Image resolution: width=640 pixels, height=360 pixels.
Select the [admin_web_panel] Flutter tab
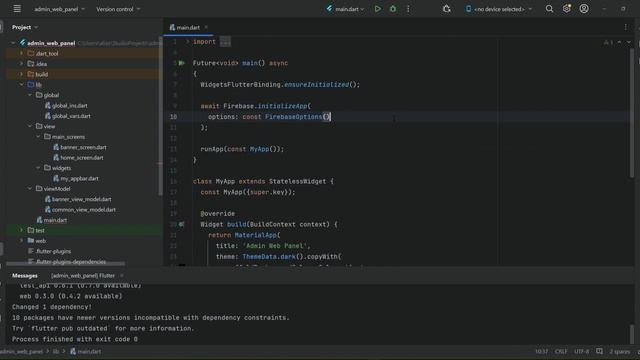point(83,276)
